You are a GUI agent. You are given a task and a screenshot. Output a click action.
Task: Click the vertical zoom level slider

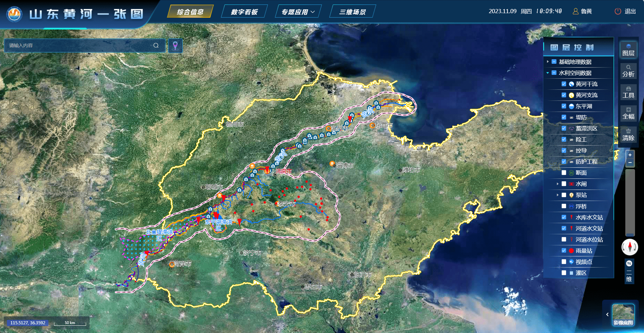(630, 202)
